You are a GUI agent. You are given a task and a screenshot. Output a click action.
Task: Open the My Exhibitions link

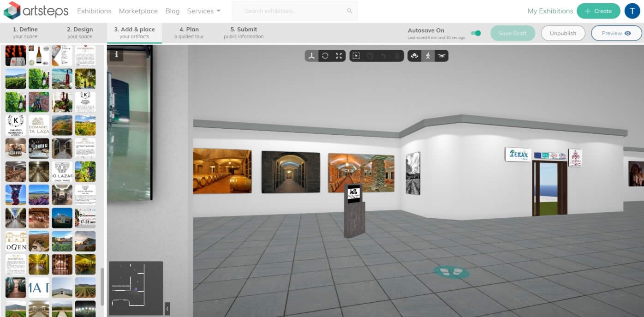(x=550, y=11)
